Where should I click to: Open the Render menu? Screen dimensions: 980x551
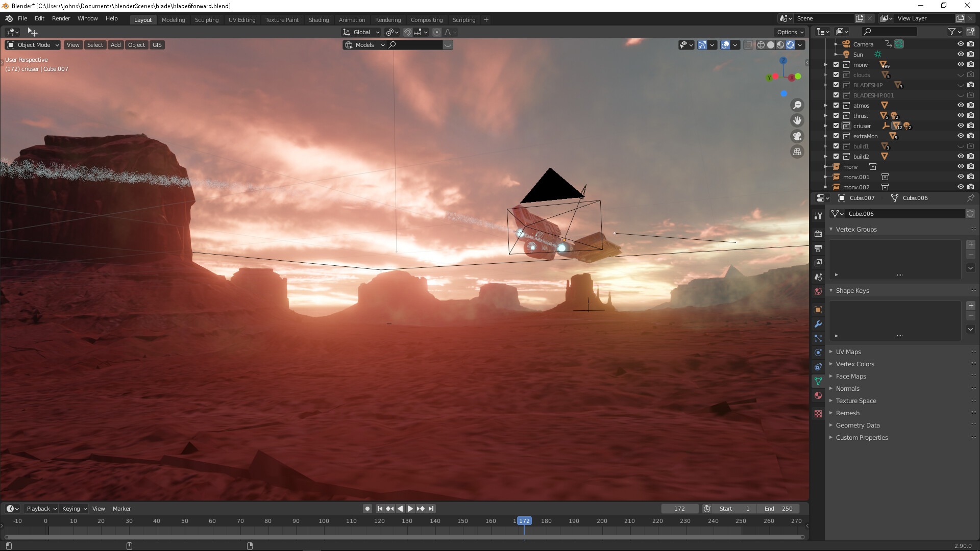tap(61, 18)
